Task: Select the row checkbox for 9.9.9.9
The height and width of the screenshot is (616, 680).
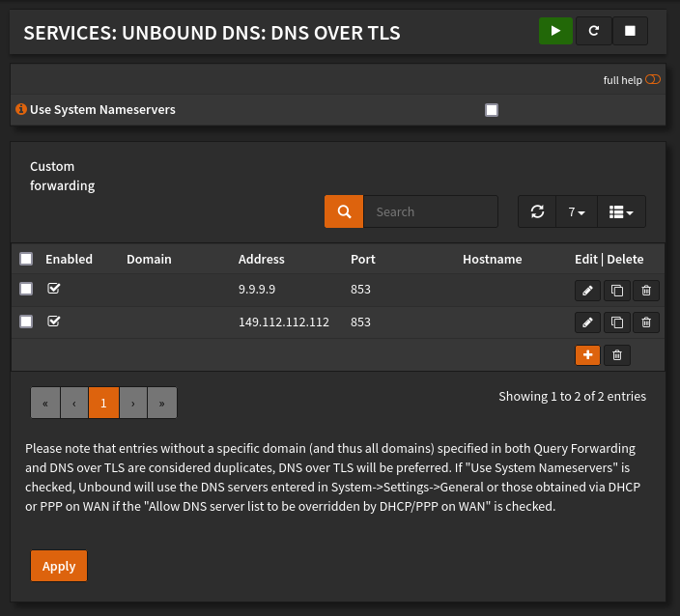Action: pyautogui.click(x=26, y=289)
